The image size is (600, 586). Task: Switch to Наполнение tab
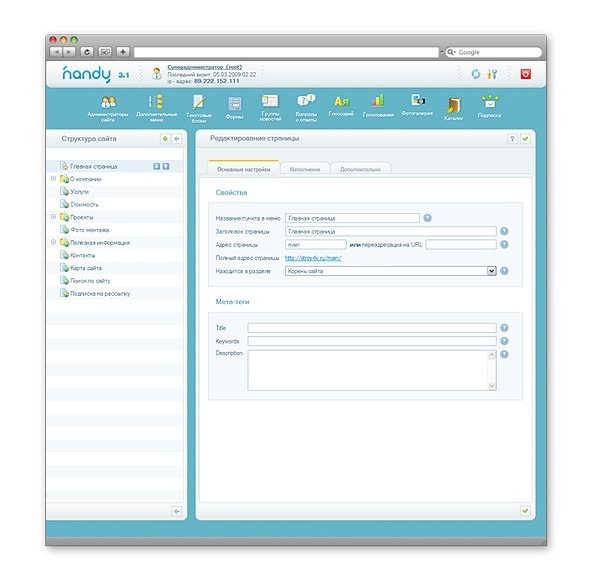[305, 169]
